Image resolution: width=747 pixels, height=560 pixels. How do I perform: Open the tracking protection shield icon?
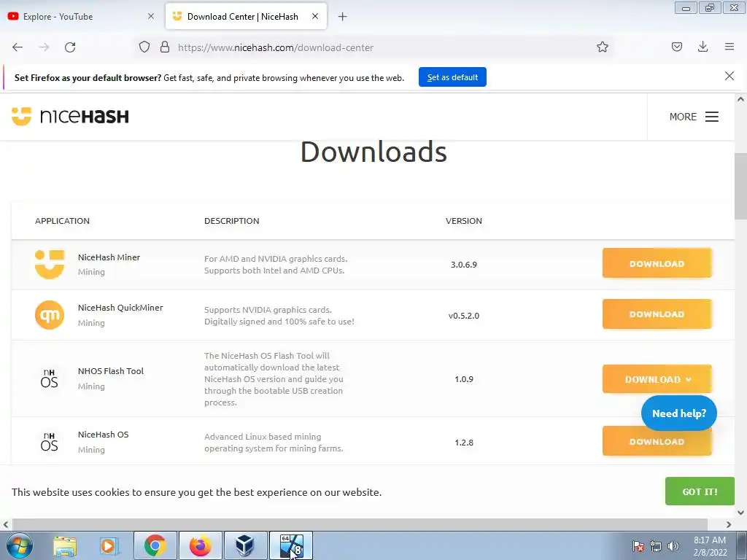144,47
